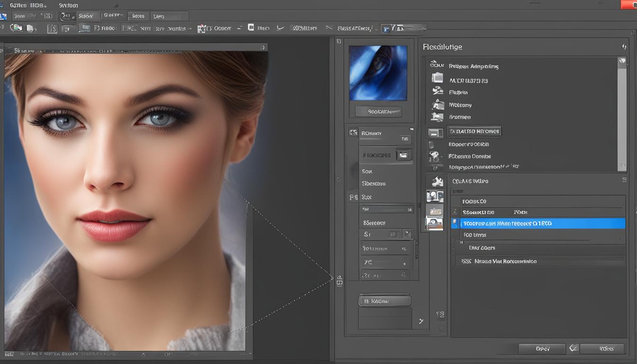Screen dimensions: 637x364
Task: Toggle the small square beside the Esteem field
Action: pos(408,234)
